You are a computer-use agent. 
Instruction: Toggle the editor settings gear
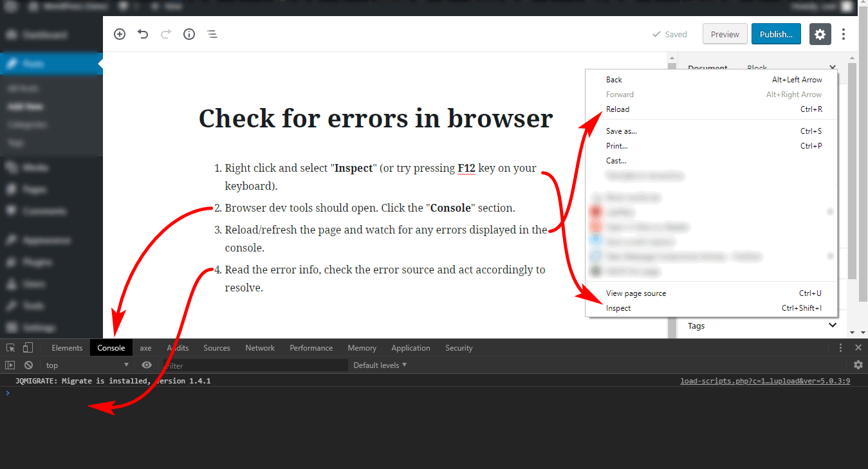pos(820,34)
